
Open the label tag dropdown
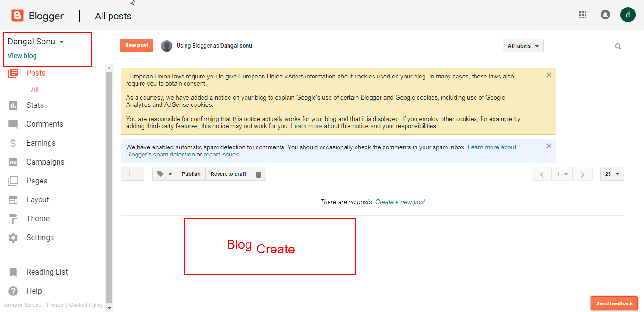[164, 174]
